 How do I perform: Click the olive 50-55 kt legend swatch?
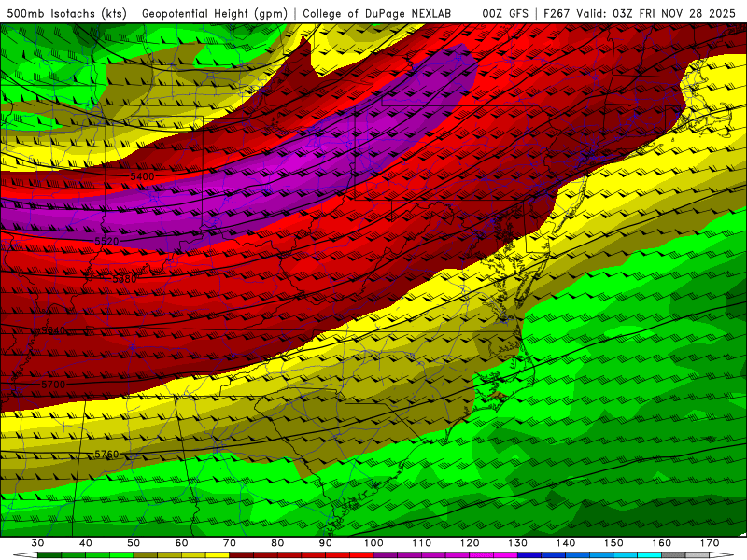(146, 555)
